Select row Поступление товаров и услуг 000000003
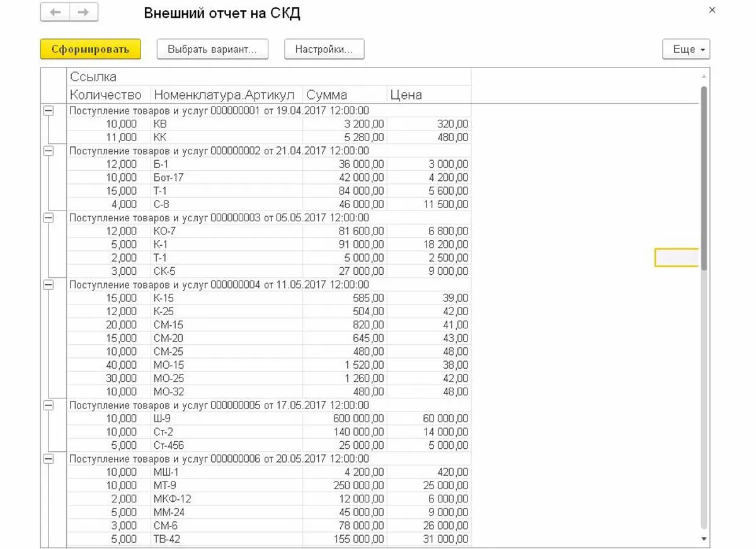Screen dimensions: 756x549 pos(269,217)
